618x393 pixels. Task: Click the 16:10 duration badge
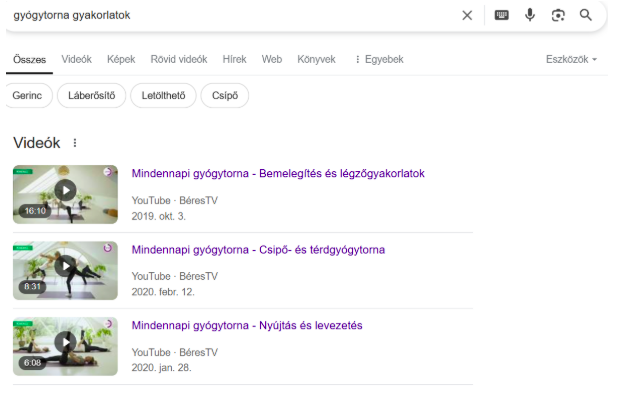click(x=35, y=211)
